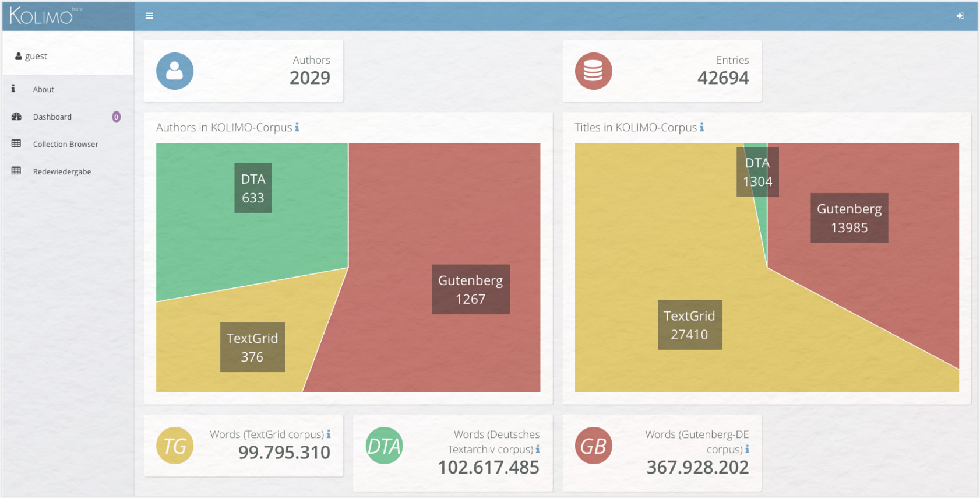This screenshot has width=980, height=498.
Task: Click the TextGrid word count 99.795.310
Action: coord(284,453)
